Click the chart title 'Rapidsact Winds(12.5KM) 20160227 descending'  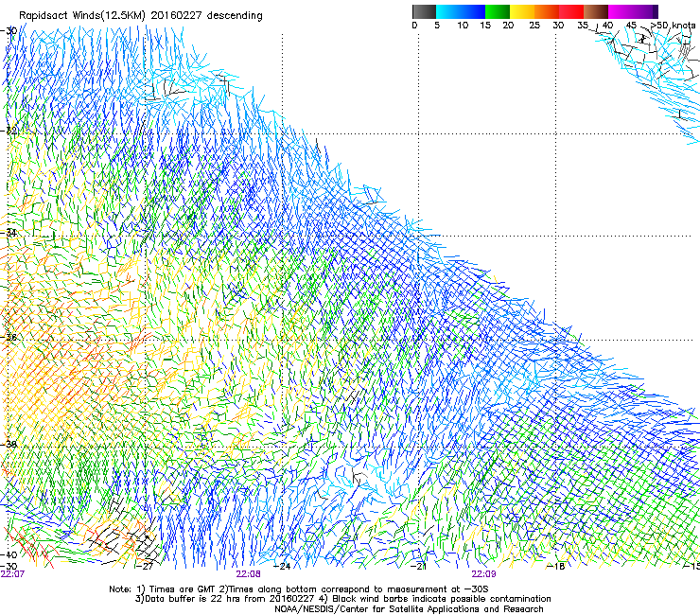click(x=141, y=16)
